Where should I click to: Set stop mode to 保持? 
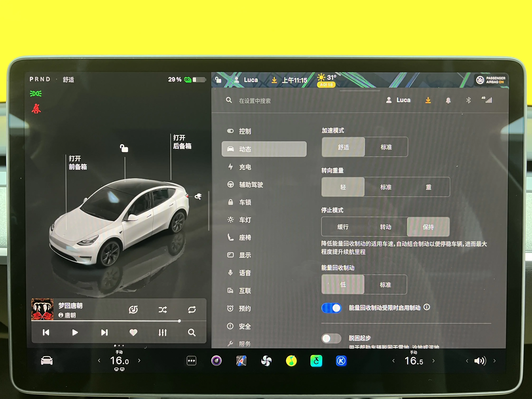pyautogui.click(x=428, y=227)
